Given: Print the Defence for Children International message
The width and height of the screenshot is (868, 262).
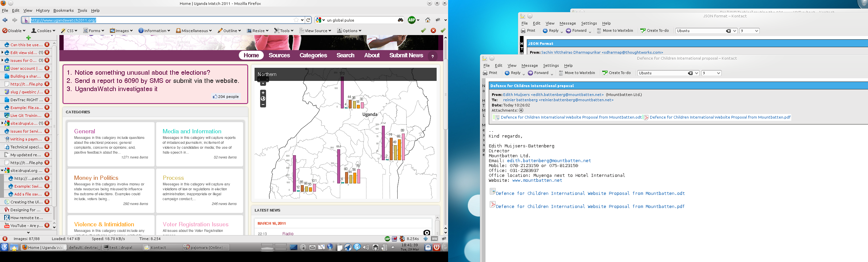Looking at the screenshot, I should pyautogui.click(x=490, y=73).
